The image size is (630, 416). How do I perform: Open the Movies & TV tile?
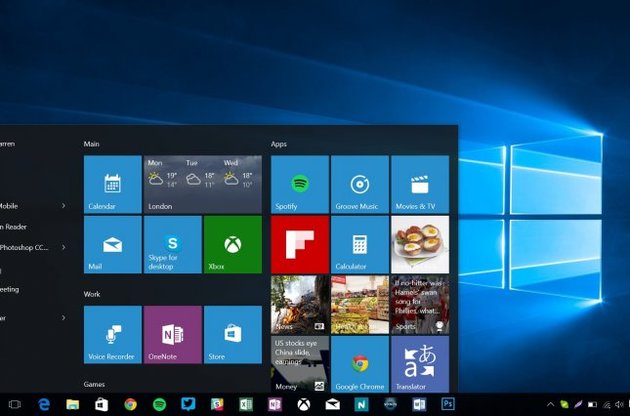(x=419, y=184)
